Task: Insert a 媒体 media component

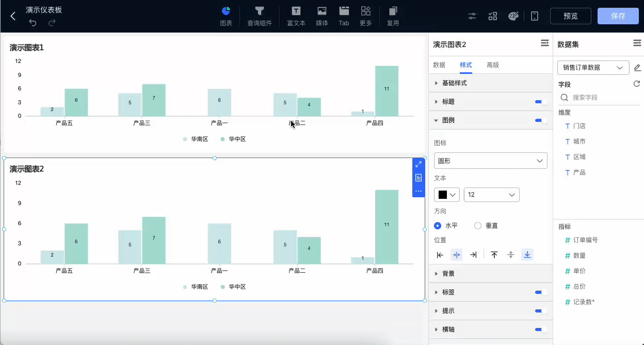Action: click(x=322, y=17)
